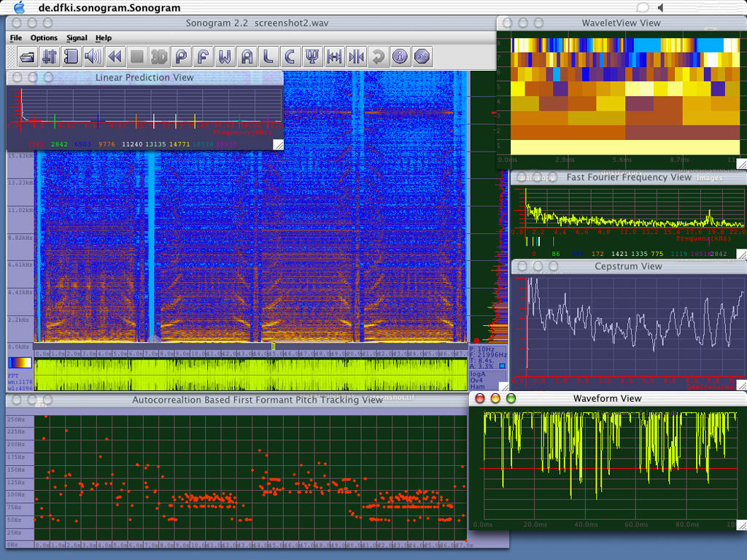Click the outward arrows zoom icon
This screenshot has height=560, width=747.
coord(334,57)
